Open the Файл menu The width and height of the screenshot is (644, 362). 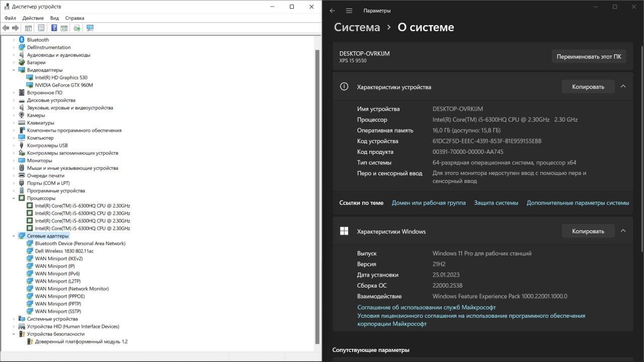(10, 18)
